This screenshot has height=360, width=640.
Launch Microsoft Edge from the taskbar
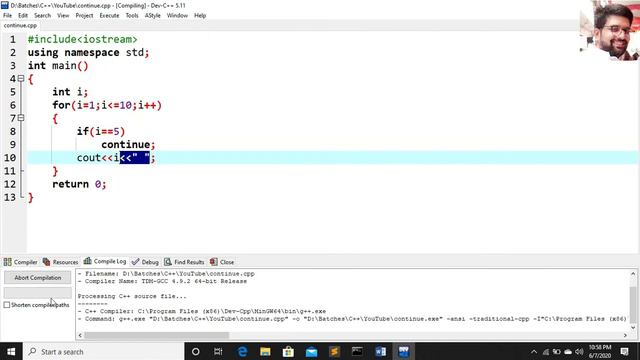242,351
